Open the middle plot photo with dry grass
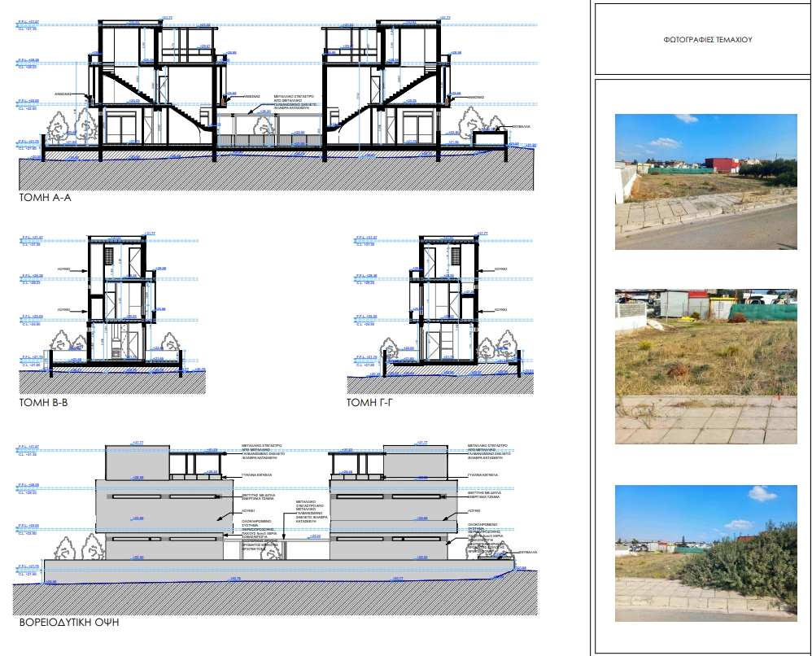The width and height of the screenshot is (812, 656). click(706, 367)
